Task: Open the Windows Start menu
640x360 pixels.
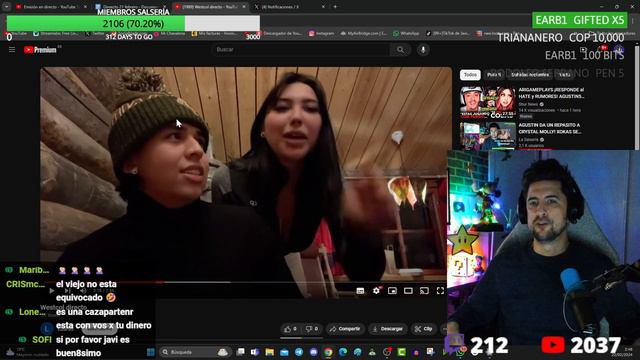Action: click(151, 352)
